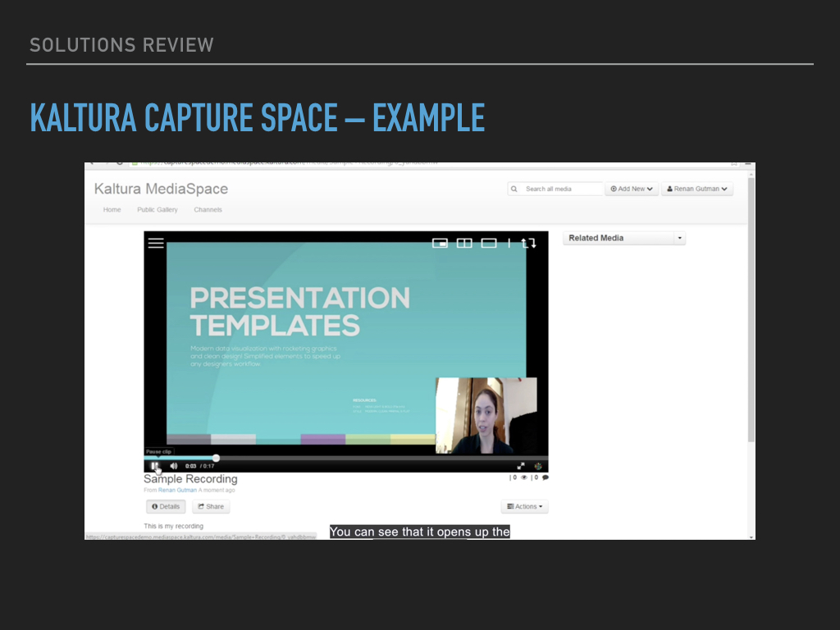Screen dimensions: 840x630
Task: Click the Sample Recording title text
Action: pyautogui.click(x=190, y=479)
